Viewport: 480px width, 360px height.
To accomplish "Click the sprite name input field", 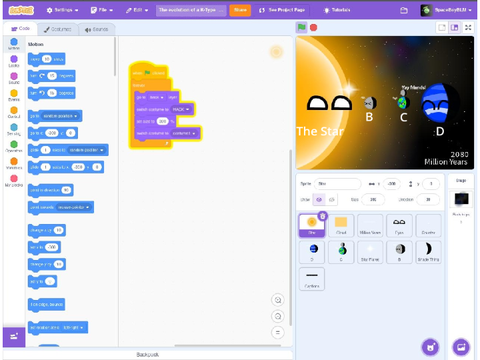I will (x=337, y=184).
